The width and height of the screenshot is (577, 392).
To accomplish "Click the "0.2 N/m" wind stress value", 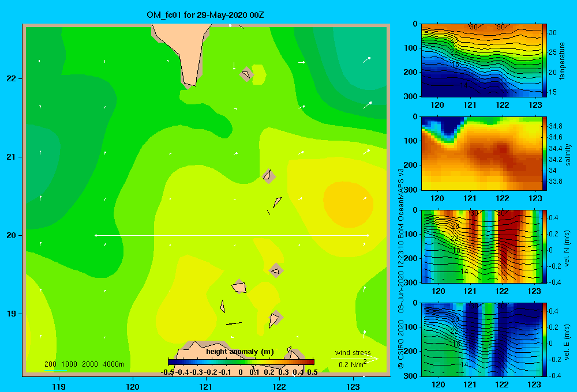I will [x=352, y=364].
